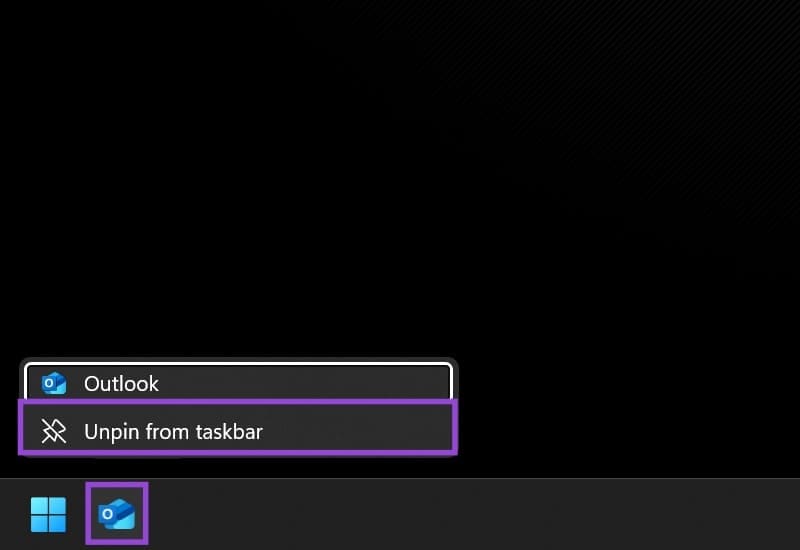Image resolution: width=800 pixels, height=550 pixels.
Task: Remove the Outlook pin using the unpin option
Action: coord(238,428)
